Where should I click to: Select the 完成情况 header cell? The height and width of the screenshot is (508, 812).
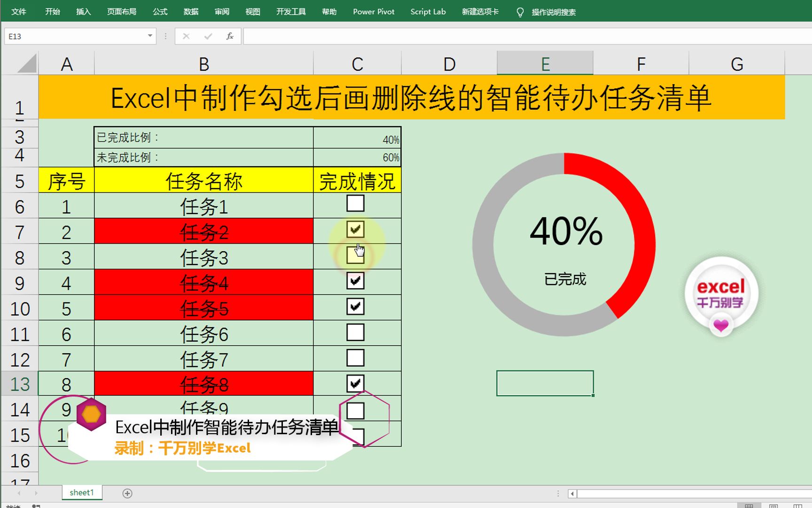tap(357, 181)
